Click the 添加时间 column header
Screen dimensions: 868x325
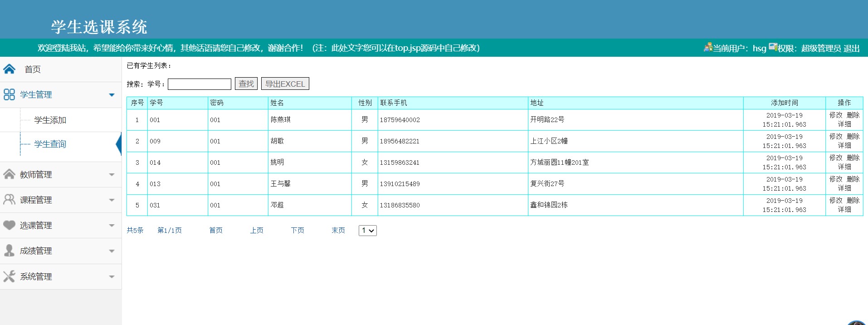point(785,103)
